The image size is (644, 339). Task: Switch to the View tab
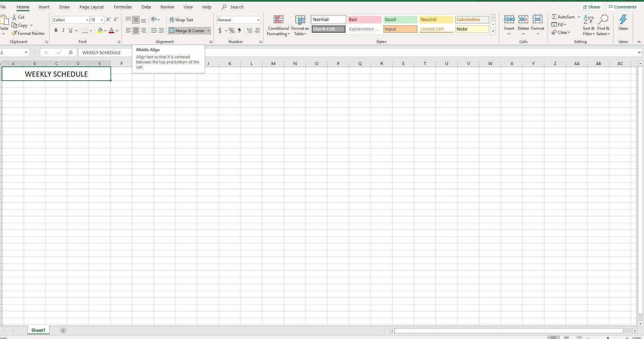click(188, 7)
